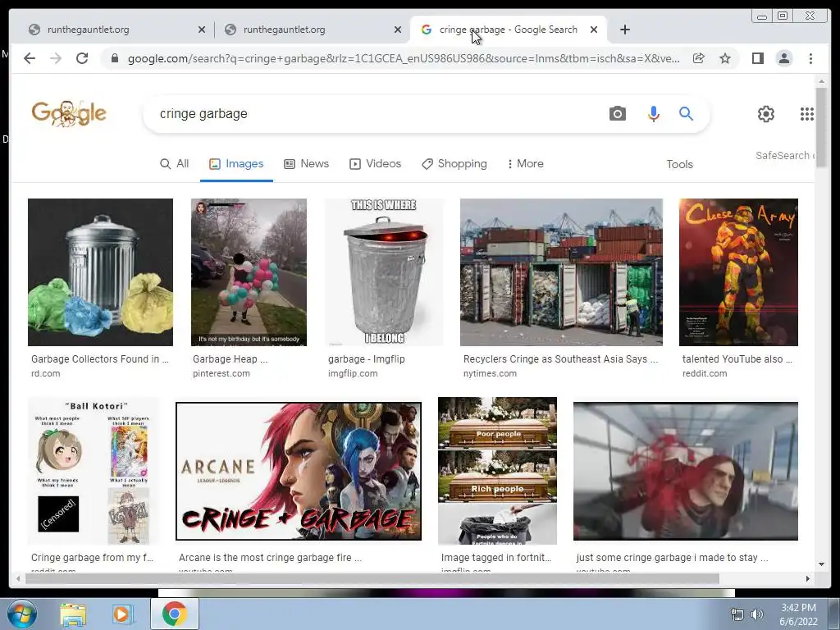The image size is (840, 630).
Task: Reload the current page
Action: tap(82, 58)
